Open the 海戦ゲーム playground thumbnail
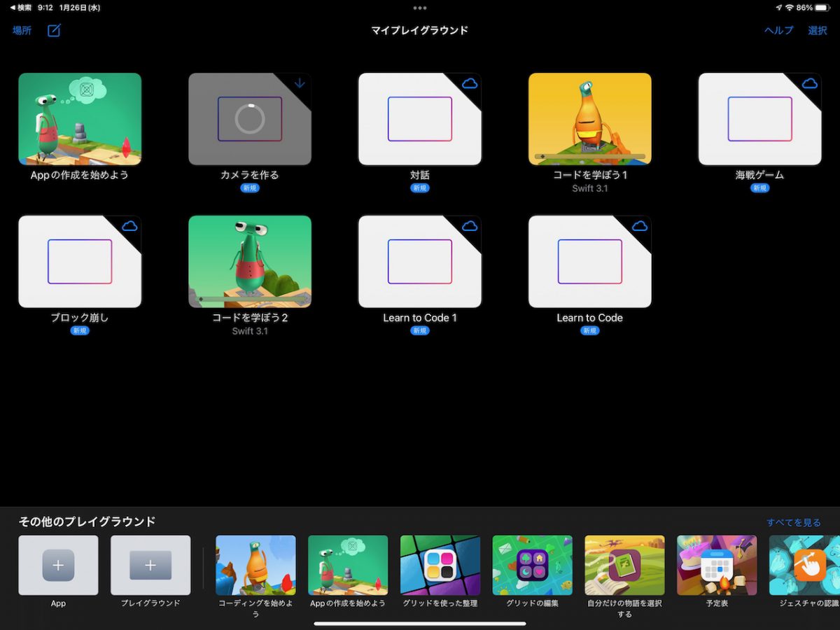 [760, 119]
